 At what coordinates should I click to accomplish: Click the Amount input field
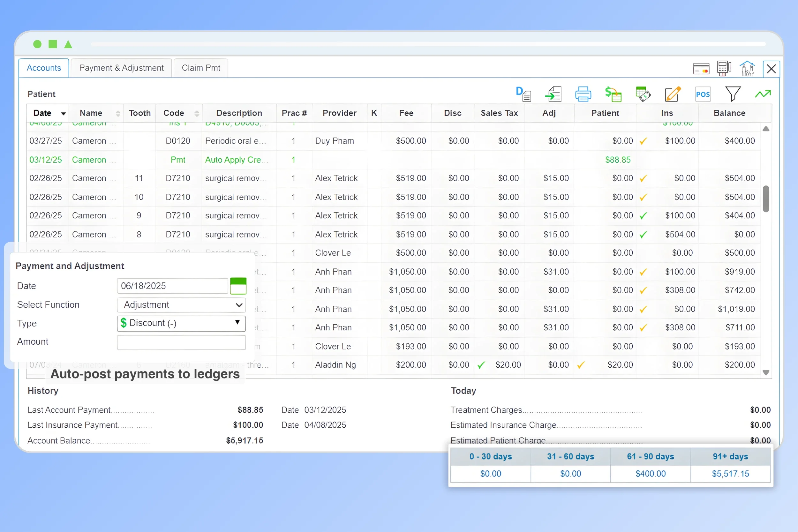tap(181, 342)
